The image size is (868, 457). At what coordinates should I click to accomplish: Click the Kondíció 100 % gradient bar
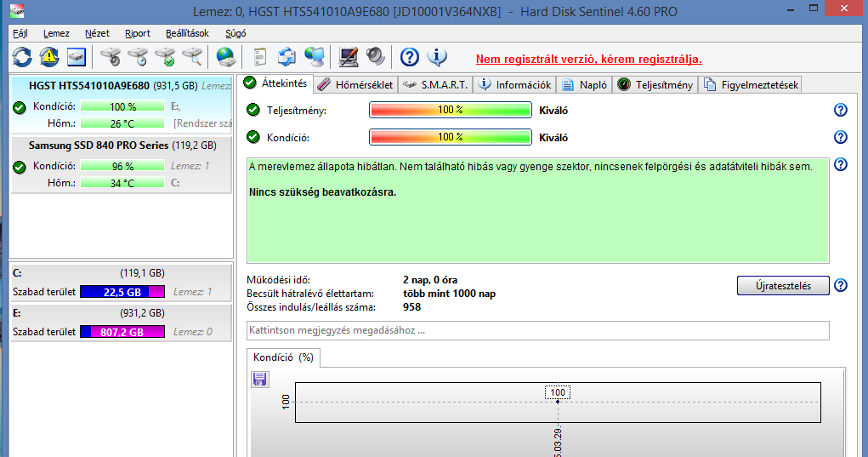coord(450,137)
